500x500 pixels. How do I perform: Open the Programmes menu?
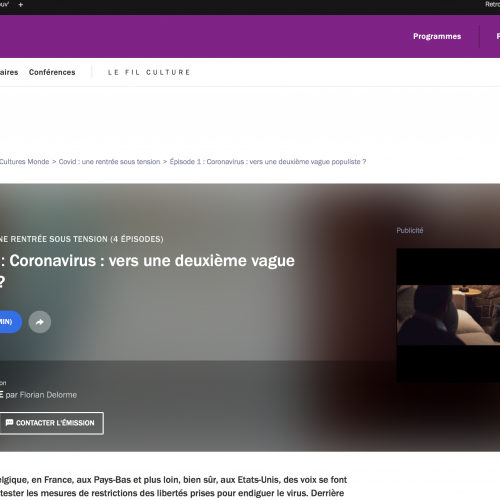437,36
